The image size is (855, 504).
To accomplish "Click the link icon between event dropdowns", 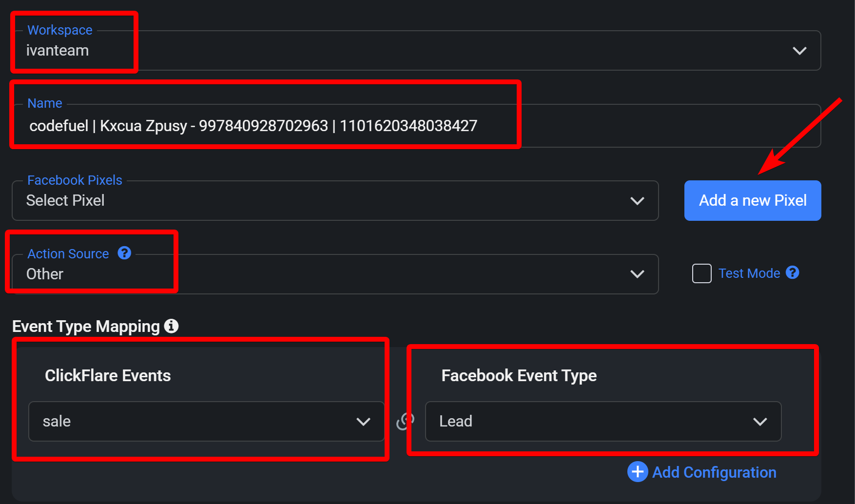I will click(x=405, y=421).
